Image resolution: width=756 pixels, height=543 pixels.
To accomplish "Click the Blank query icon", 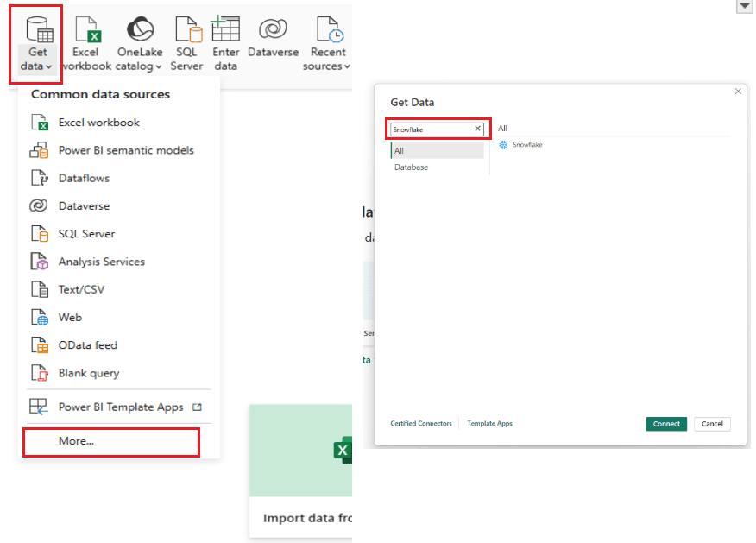I will 40,373.
